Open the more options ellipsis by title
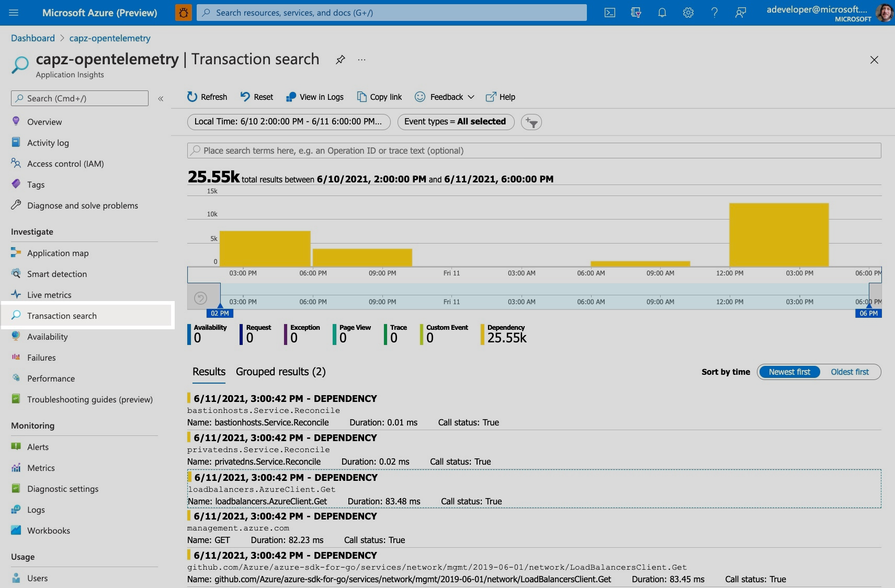The height and width of the screenshot is (588, 895). click(x=361, y=60)
